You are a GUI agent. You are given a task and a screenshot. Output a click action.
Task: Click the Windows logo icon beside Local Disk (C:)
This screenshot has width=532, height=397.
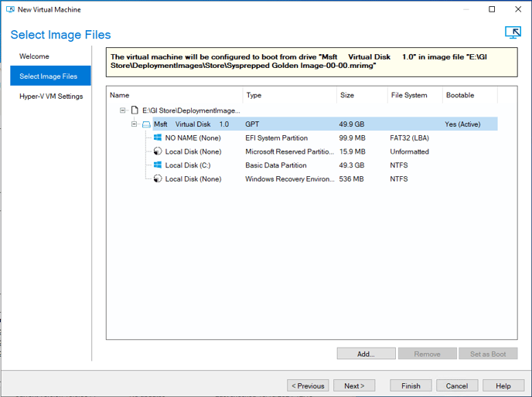click(158, 165)
